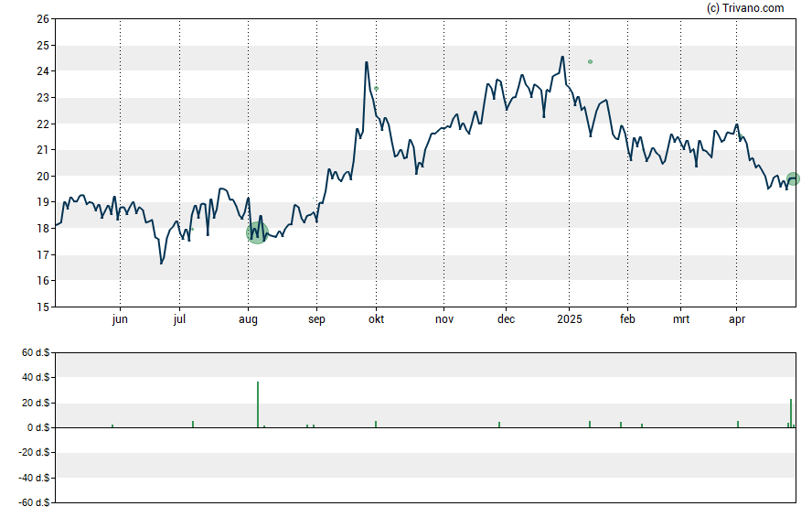Screen dimensions: 812x517
Task: Click the 'mrt' x-axis label
Action: pos(681,319)
